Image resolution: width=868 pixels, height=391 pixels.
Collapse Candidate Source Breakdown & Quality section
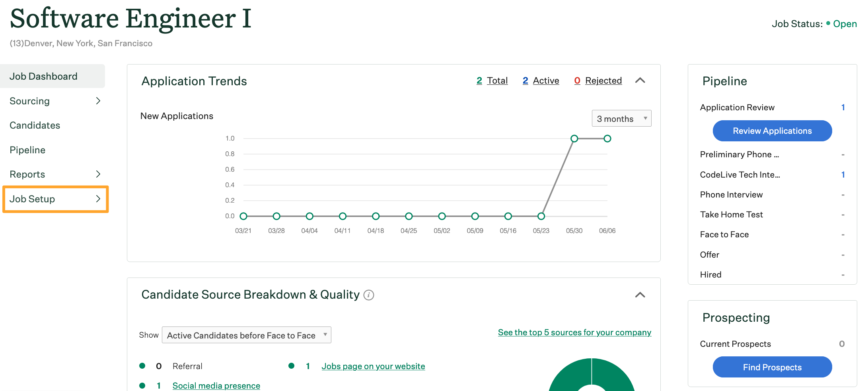[640, 295]
